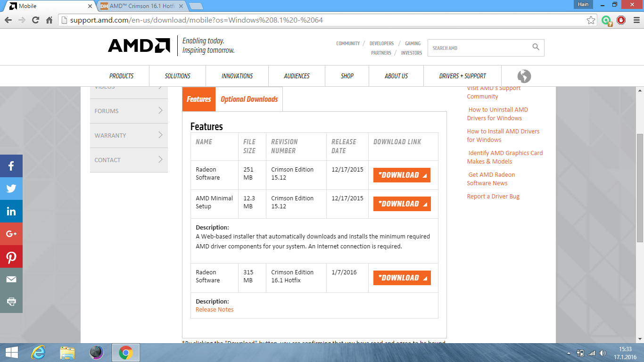
Task: Launch Internet Explorer from taskbar
Action: [38, 353]
